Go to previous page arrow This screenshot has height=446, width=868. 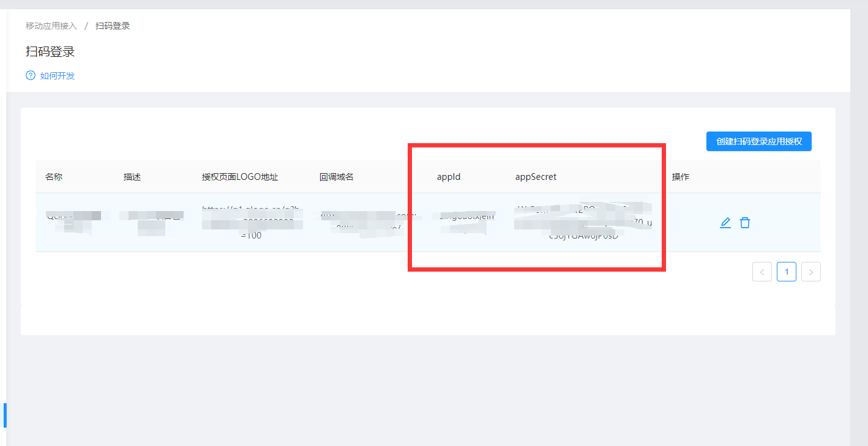click(x=762, y=272)
